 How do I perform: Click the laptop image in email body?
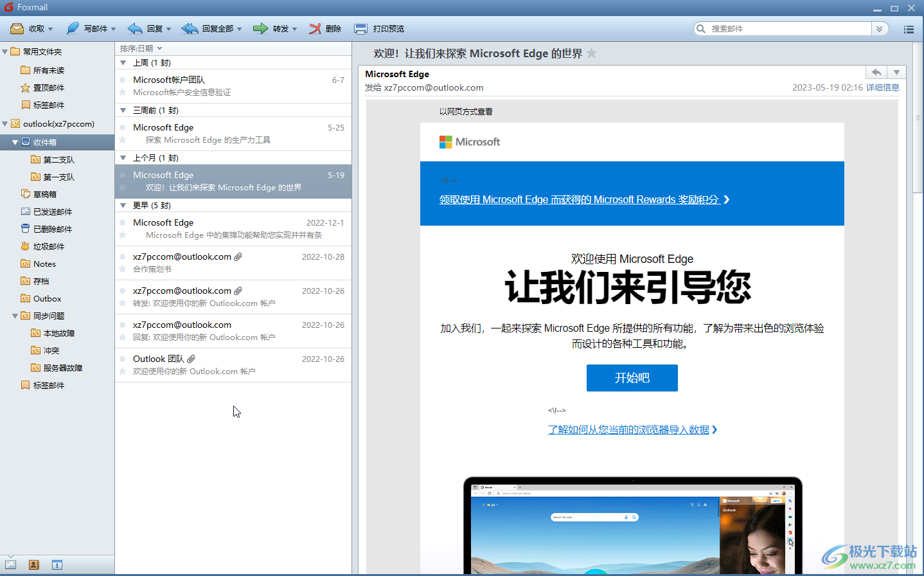pos(633,525)
